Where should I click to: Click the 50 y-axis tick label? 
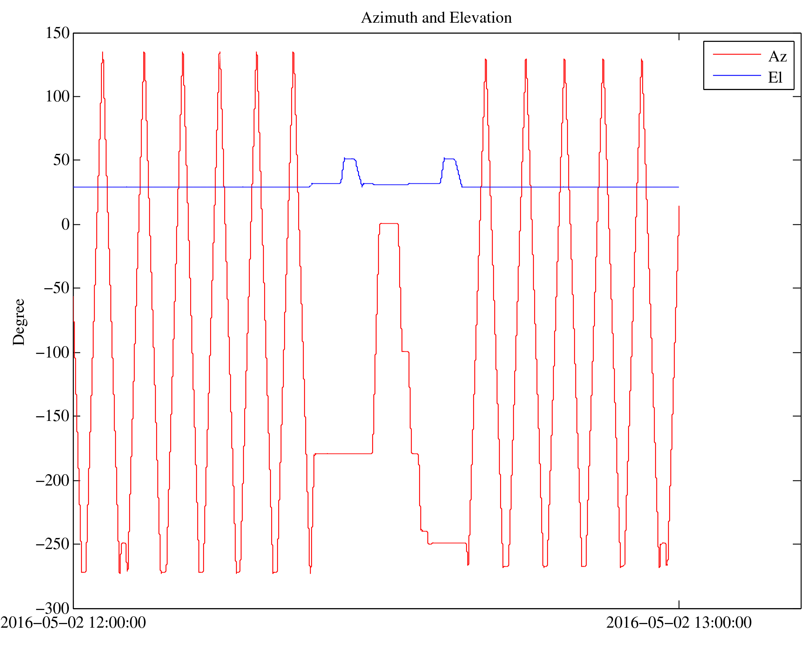tap(61, 160)
